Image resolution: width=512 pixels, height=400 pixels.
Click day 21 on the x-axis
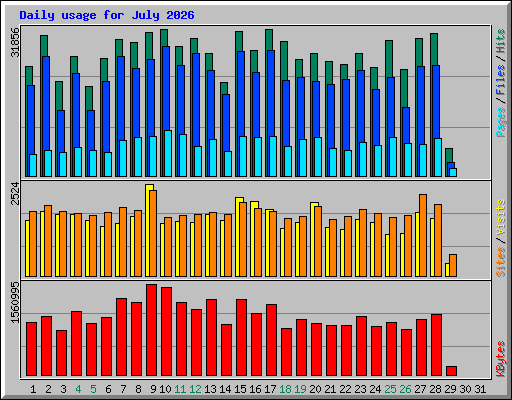pos(330,389)
